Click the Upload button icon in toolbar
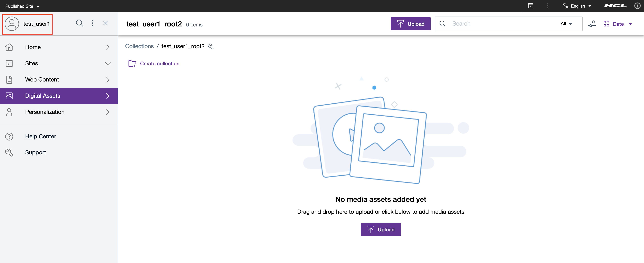The width and height of the screenshot is (644, 263). 400,23
